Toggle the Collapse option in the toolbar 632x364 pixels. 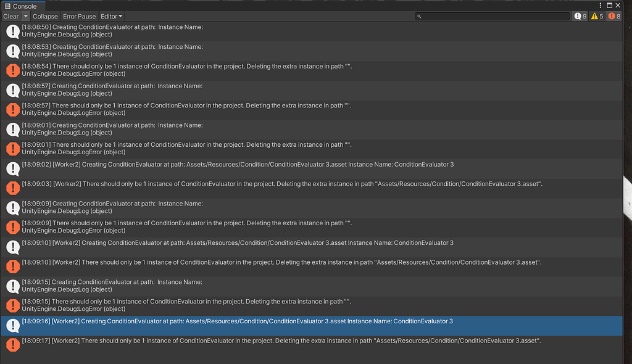(45, 16)
